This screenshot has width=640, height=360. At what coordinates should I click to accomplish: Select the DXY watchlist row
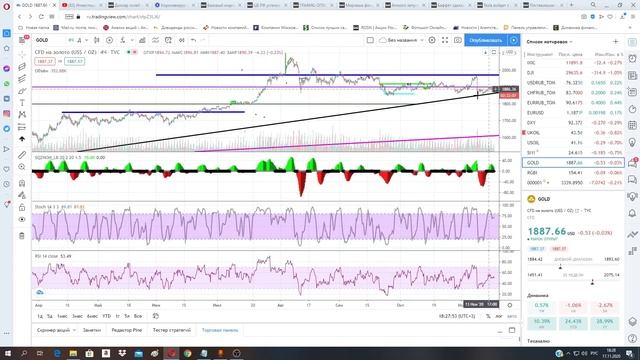[573, 122]
